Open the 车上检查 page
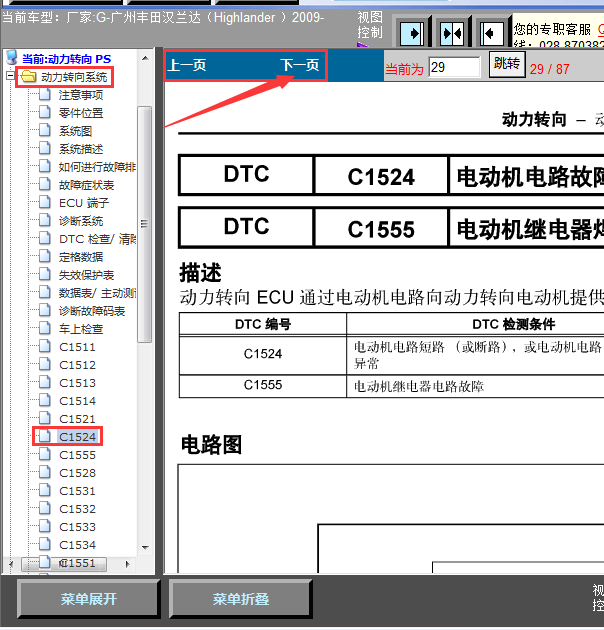The image size is (604, 630). click(x=81, y=329)
